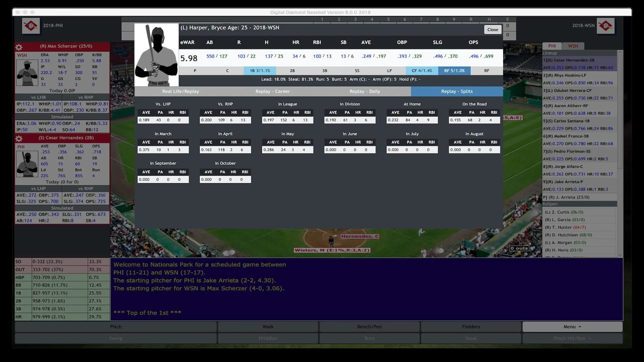This screenshot has height=362, width=644.
Task: Click Cesar Hernandez's batter portrait image
Action: pyautogui.click(x=27, y=164)
